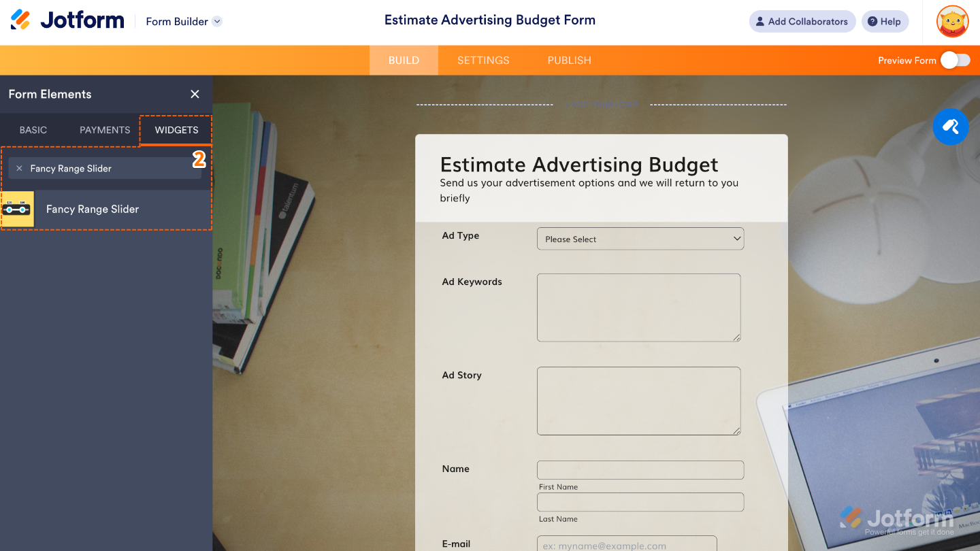Open the Build tab
This screenshot has height=551, width=980.
[x=404, y=61]
